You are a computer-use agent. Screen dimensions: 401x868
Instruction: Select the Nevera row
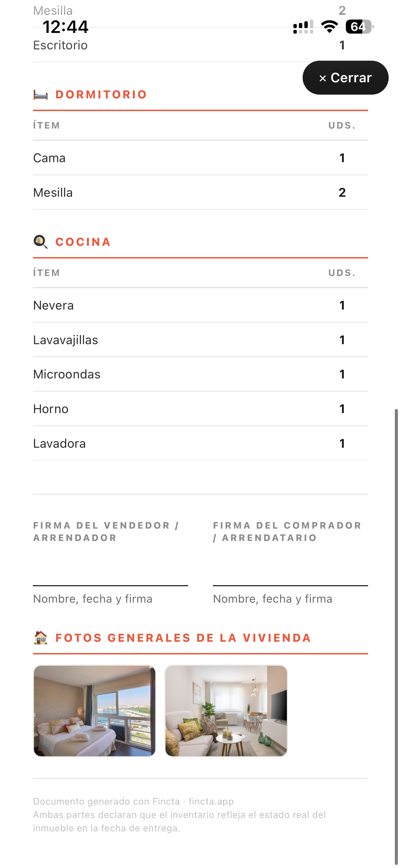[x=200, y=305]
